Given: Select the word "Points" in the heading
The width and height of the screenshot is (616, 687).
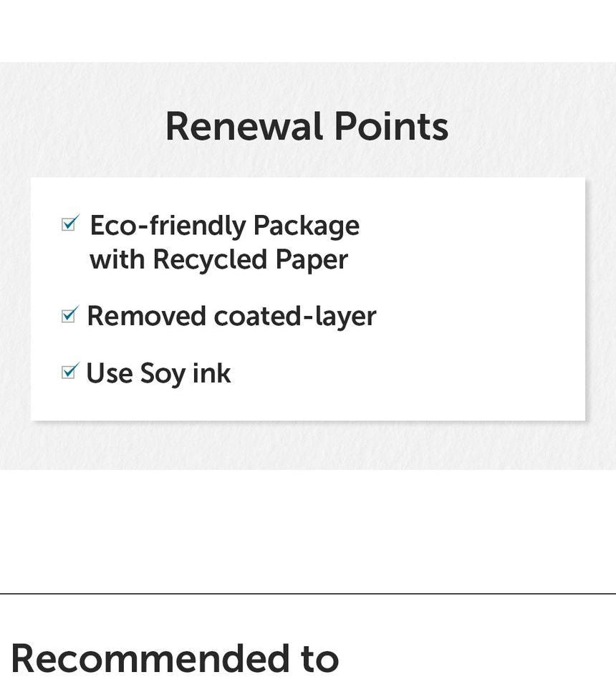Looking at the screenshot, I should [391, 127].
